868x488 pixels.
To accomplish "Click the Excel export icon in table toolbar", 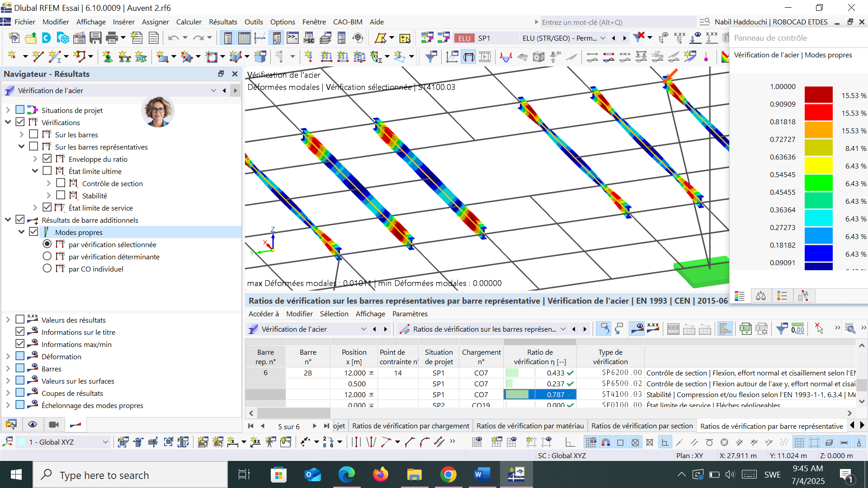I will point(745,329).
